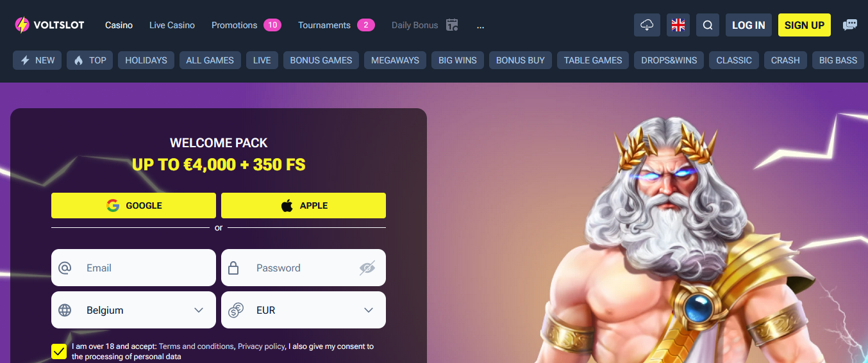Open the Terms and conditions link
Image resolution: width=868 pixels, height=363 pixels.
[x=196, y=346]
